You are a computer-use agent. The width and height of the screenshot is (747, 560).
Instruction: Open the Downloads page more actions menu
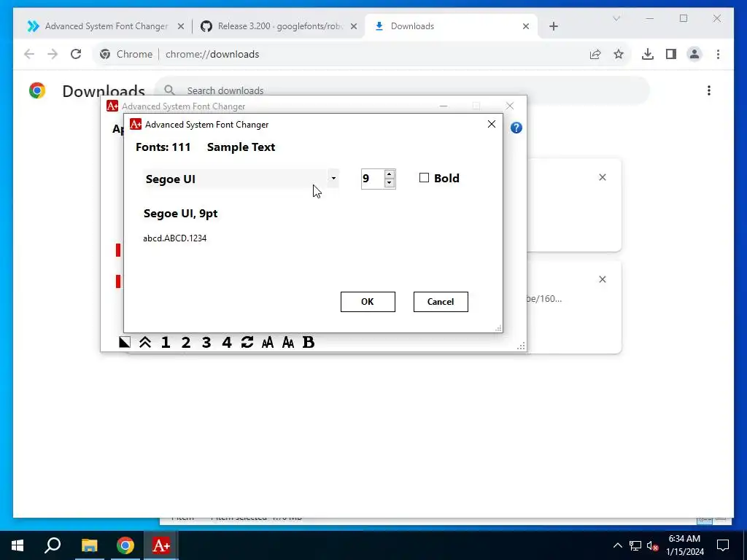coord(709,90)
